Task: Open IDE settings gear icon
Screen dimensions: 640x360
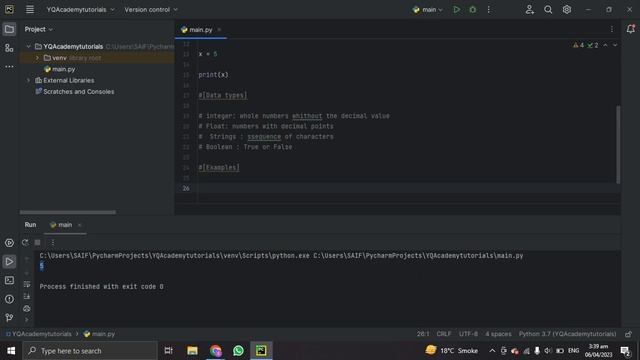Action: [x=567, y=9]
